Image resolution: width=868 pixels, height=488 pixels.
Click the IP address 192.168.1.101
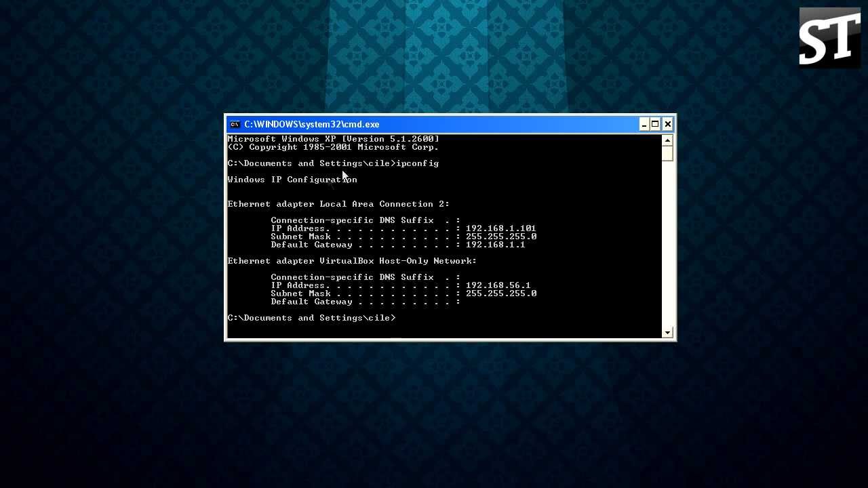tap(500, 228)
